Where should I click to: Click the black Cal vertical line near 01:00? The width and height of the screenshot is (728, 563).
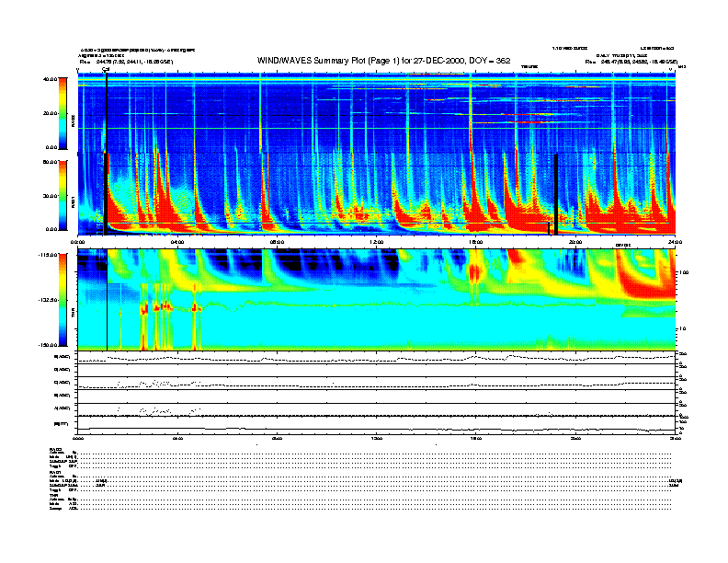(x=107, y=154)
